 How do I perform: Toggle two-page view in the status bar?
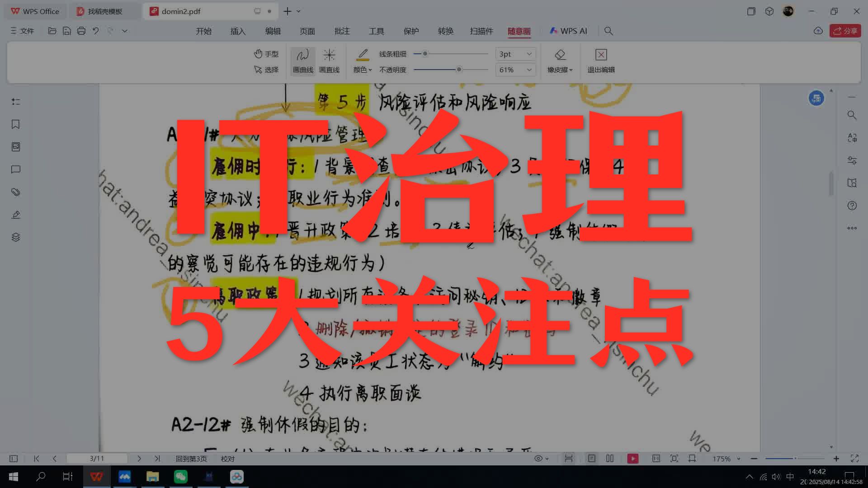click(x=609, y=458)
